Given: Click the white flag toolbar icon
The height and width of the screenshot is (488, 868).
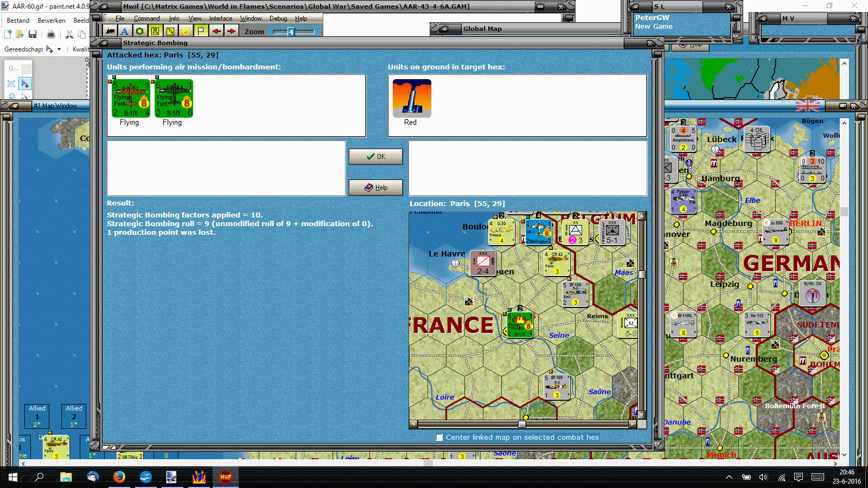Looking at the screenshot, I should coord(201,31).
